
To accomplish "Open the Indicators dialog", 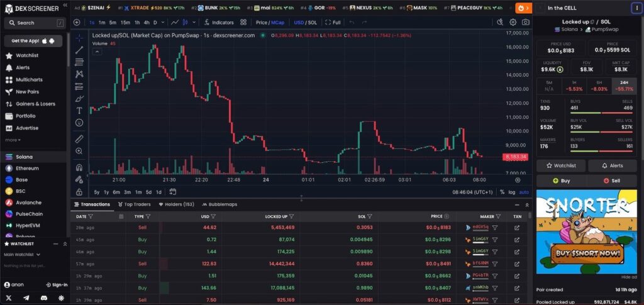I will coord(219,23).
